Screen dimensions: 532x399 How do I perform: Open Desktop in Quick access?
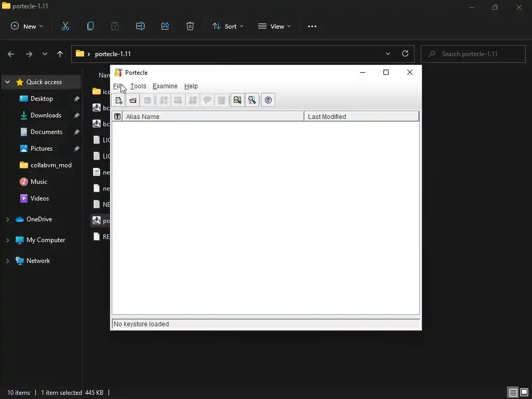tap(42, 99)
